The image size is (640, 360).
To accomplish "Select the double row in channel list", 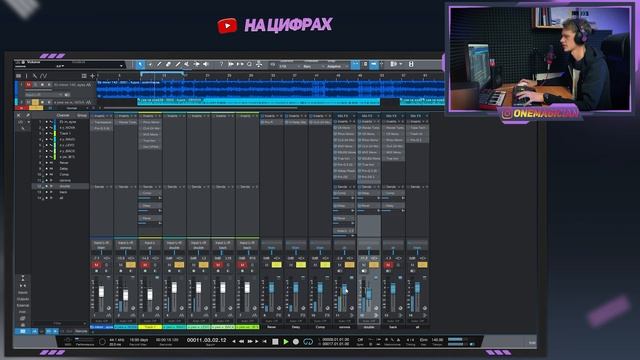I will 60,186.
